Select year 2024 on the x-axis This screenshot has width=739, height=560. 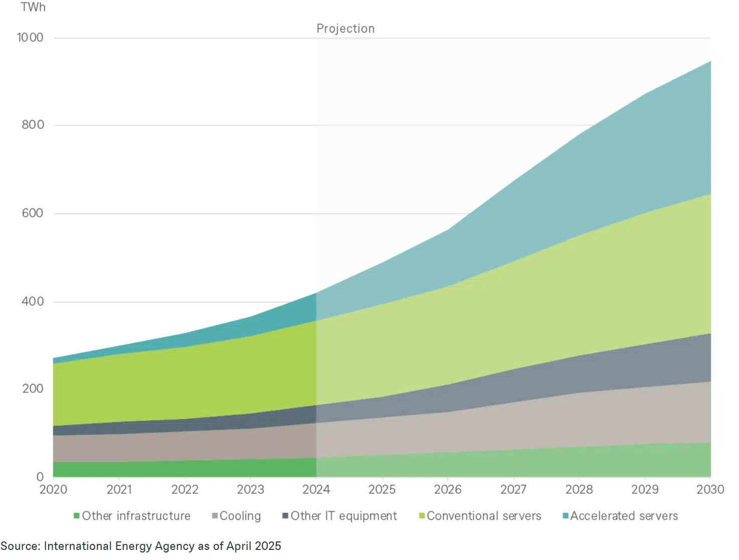click(316, 489)
